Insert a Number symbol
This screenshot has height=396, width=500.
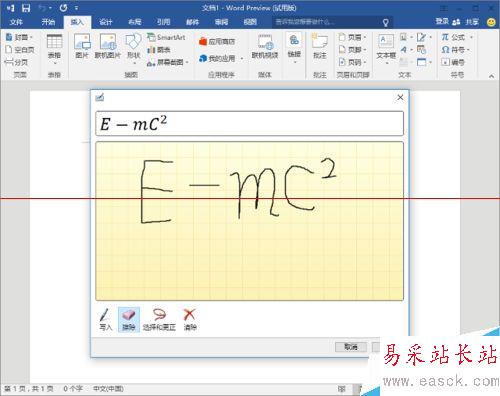tap(453, 62)
